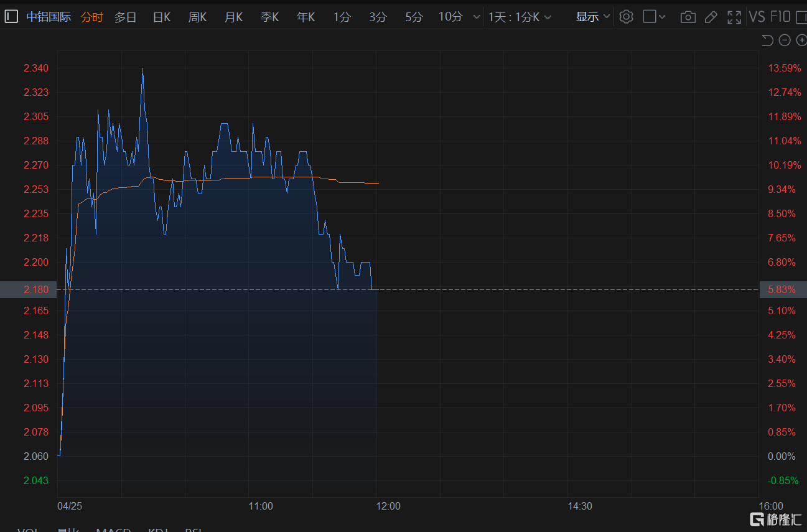The width and height of the screenshot is (807, 532).
Task: Zoom in chart with plus icon
Action: (801, 40)
